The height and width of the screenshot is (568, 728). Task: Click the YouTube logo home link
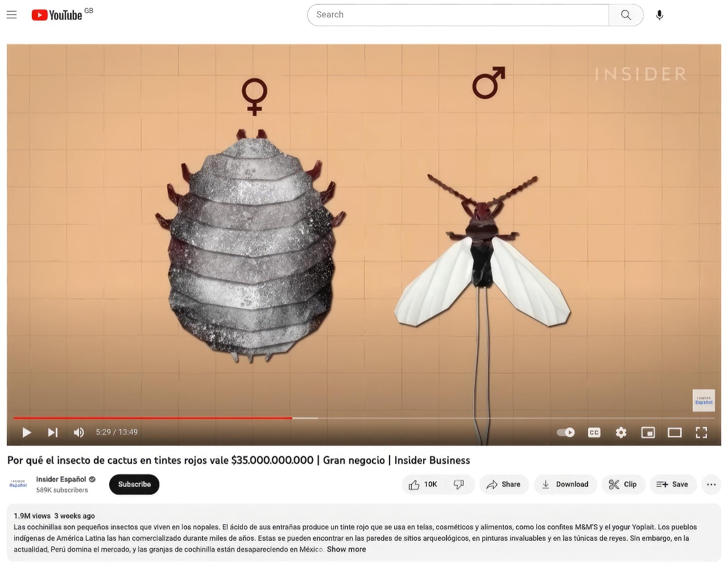(x=57, y=15)
